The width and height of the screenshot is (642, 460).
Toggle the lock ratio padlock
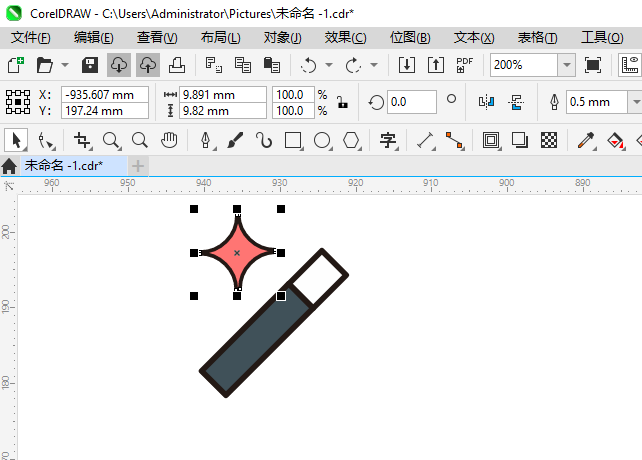pos(342,102)
